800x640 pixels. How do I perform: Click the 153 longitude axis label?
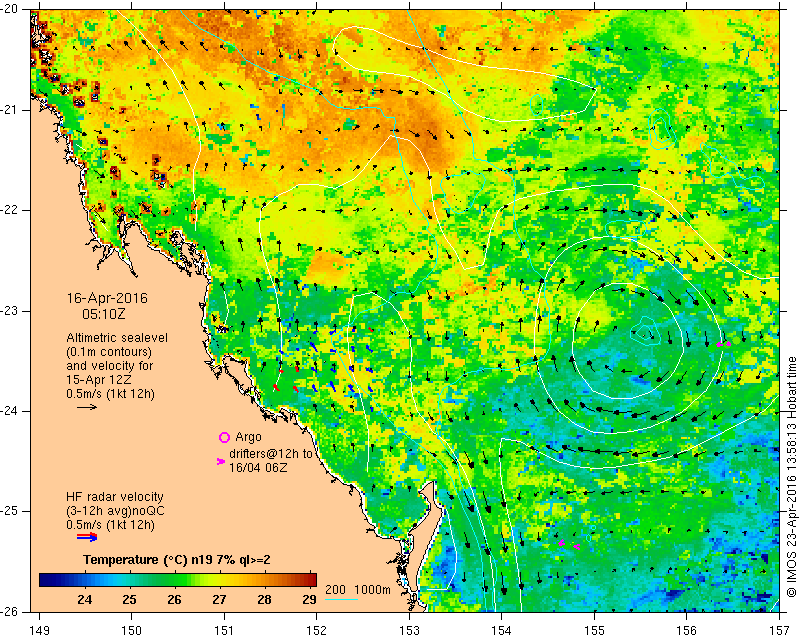409,630
